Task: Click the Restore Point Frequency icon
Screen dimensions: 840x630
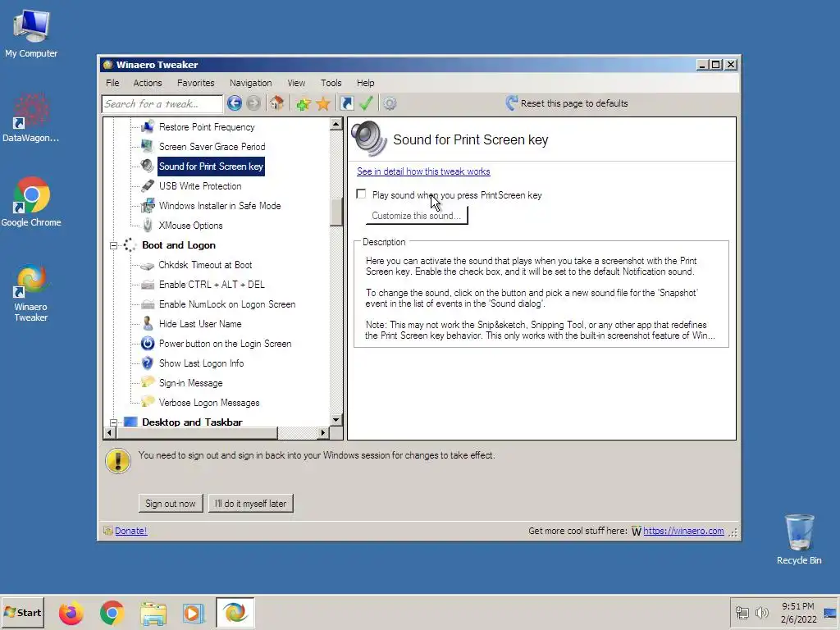Action: (148, 127)
